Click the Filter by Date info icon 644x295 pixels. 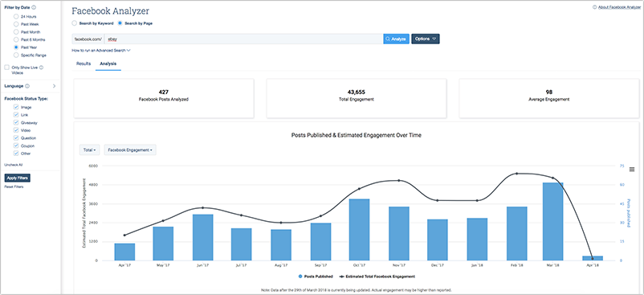(x=34, y=7)
